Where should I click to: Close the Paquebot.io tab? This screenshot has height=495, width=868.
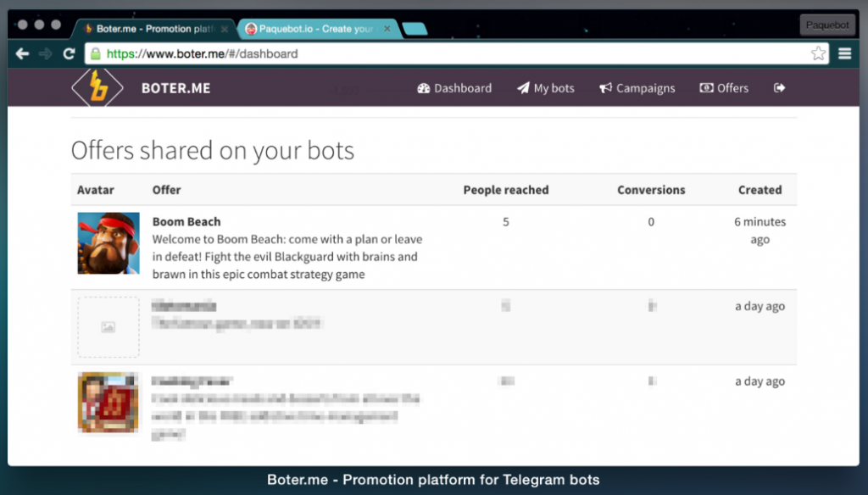tap(387, 28)
